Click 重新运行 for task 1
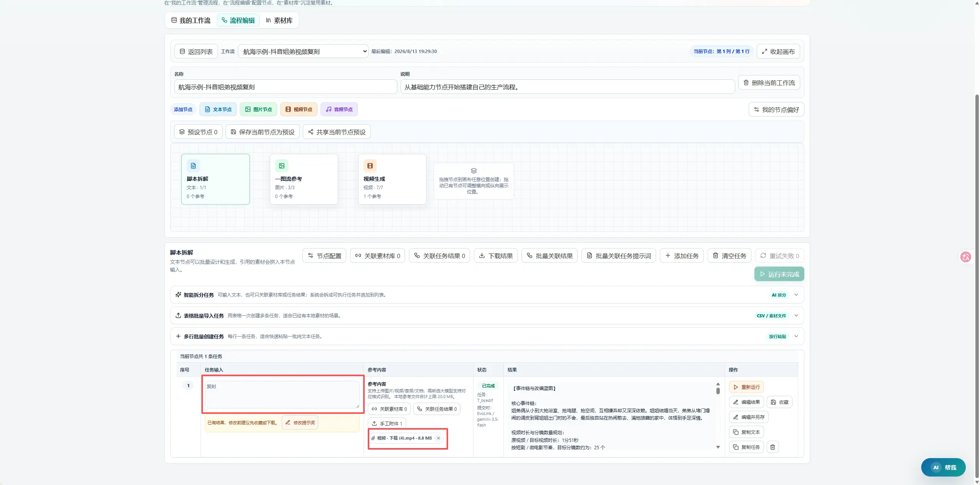The image size is (980, 485). coord(746,387)
